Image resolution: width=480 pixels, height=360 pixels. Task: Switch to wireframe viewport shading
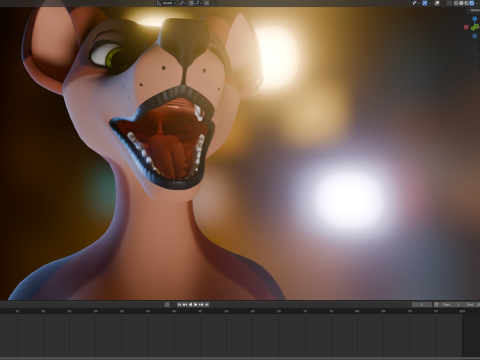pyautogui.click(x=456, y=3)
